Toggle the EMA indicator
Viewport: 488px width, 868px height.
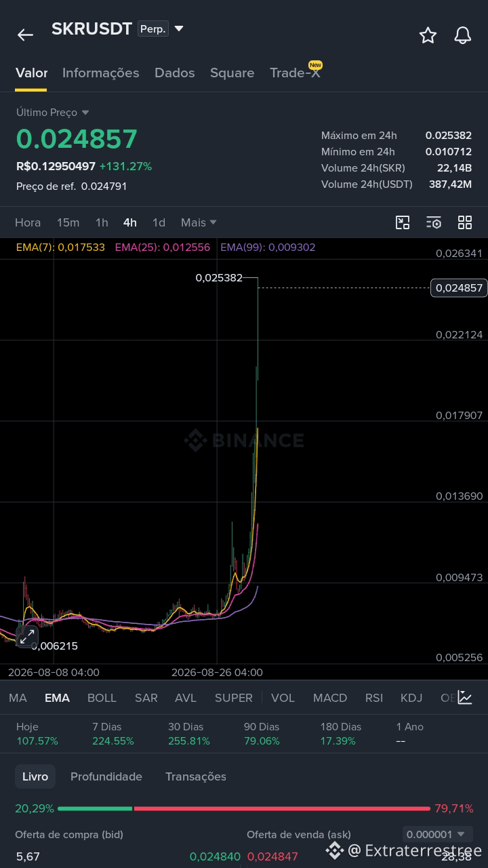coord(57,698)
